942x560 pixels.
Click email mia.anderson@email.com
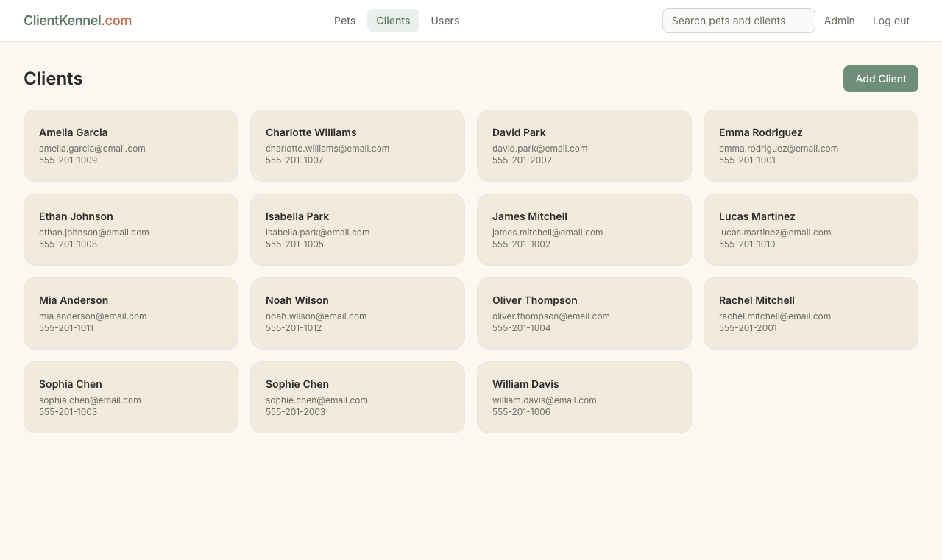[x=93, y=316]
